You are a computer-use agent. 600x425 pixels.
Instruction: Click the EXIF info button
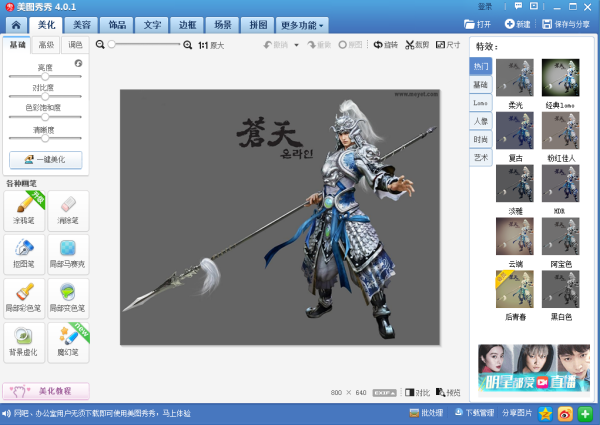pyautogui.click(x=385, y=393)
